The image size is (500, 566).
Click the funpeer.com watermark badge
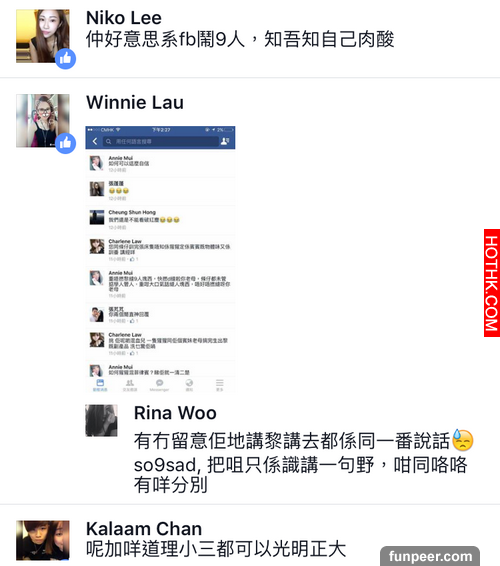430,556
